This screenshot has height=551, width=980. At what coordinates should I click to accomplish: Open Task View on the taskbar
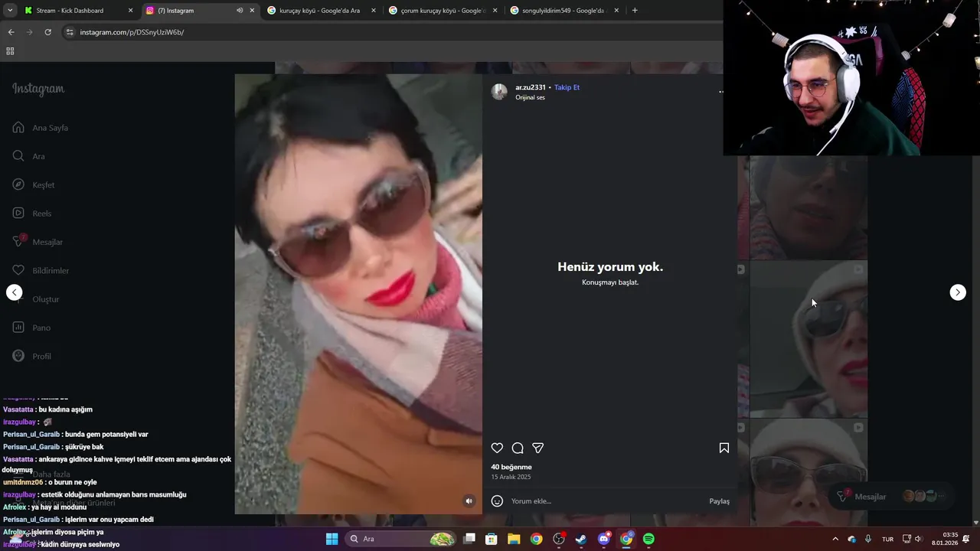[469, 539]
